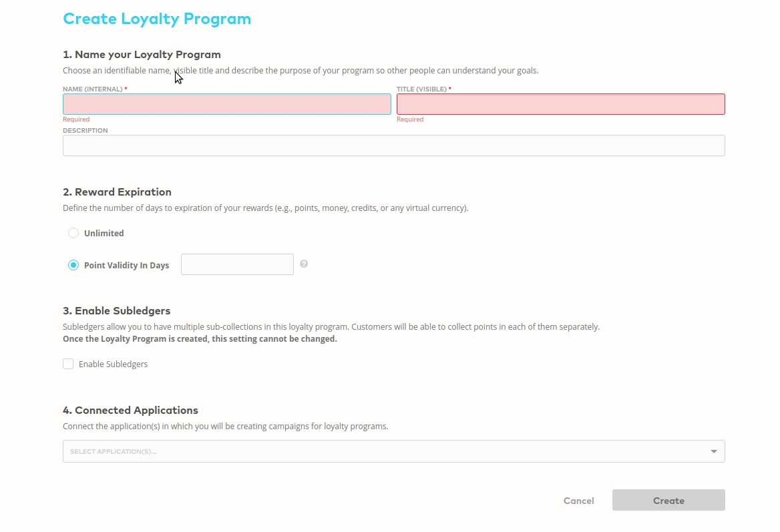Focus the TITLE (VISIBLE) required field
780x532 pixels.
[x=560, y=103]
